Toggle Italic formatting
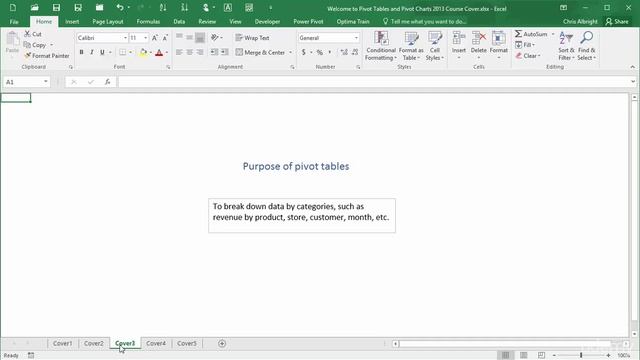The height and width of the screenshot is (360, 640). pos(92,52)
